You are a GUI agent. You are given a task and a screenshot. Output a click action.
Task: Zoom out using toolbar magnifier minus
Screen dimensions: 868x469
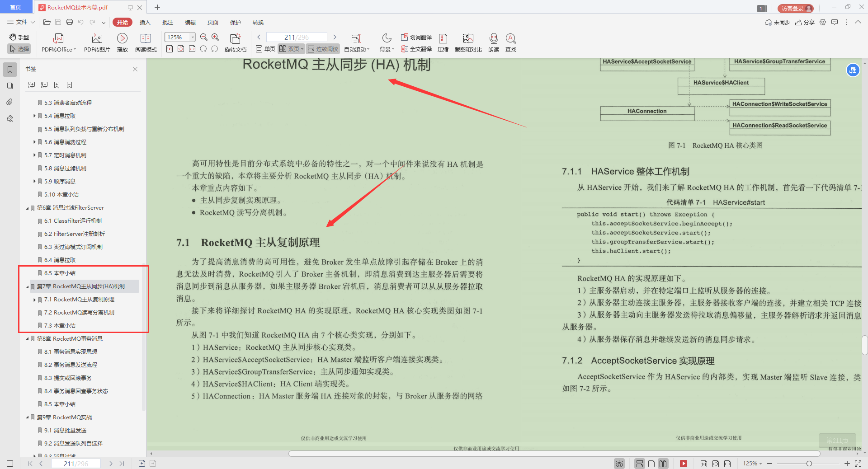204,37
